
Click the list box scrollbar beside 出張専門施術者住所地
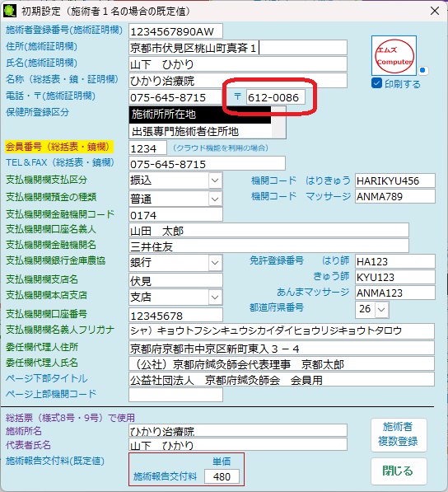278,122
